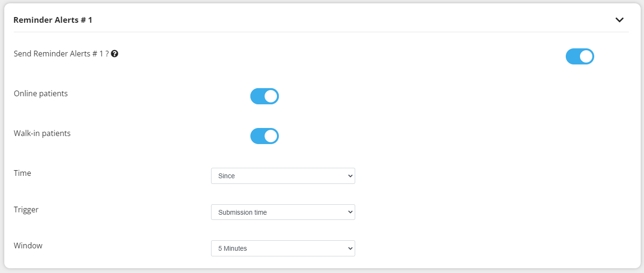Viewport: 644px width, 273px height.
Task: Open the Trigger dropdown
Action: (283, 212)
